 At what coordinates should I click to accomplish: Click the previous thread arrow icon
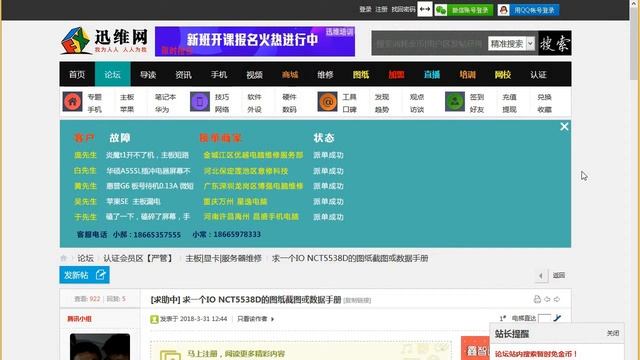(547, 299)
